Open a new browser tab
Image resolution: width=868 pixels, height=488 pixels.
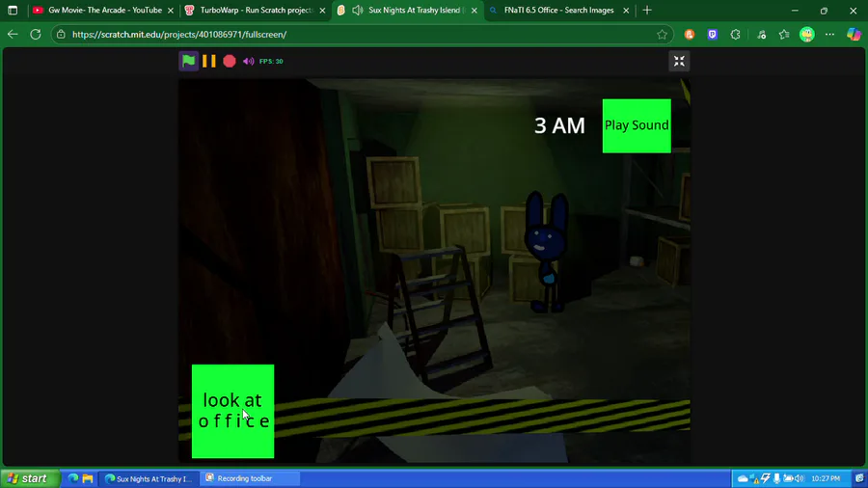pyautogui.click(x=647, y=10)
